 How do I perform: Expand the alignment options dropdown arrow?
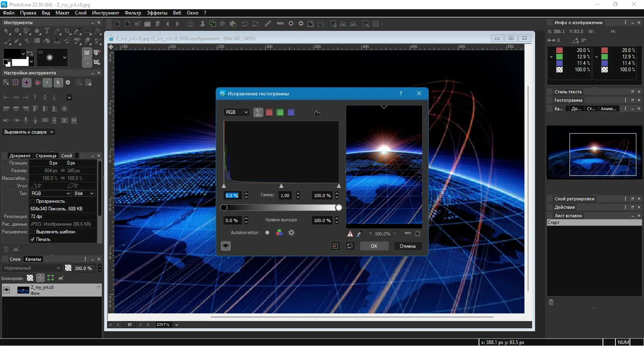click(x=69, y=97)
